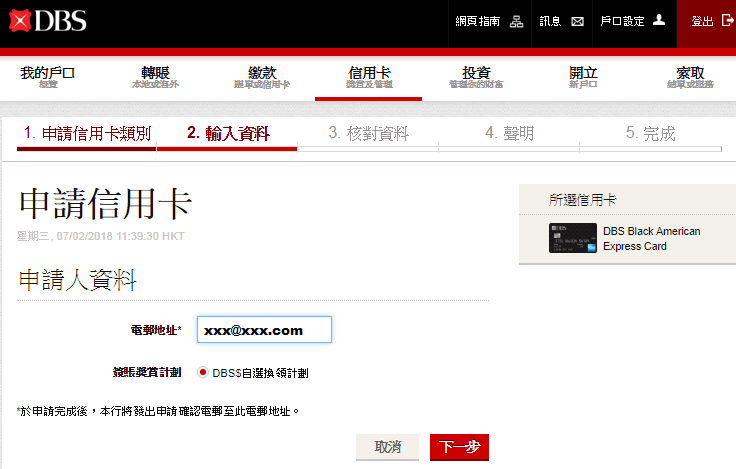Click the DBS Black American Express Card text
This screenshot has width=736, height=469.
(651, 238)
